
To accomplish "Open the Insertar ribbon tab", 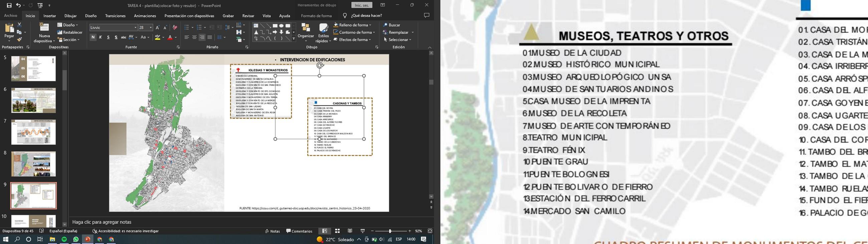I will (49, 16).
